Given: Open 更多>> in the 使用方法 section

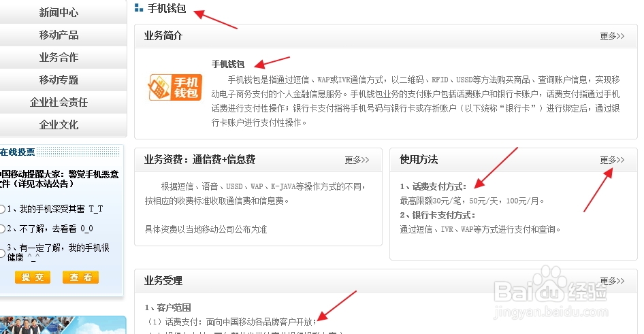Looking at the screenshot, I should click(612, 160).
